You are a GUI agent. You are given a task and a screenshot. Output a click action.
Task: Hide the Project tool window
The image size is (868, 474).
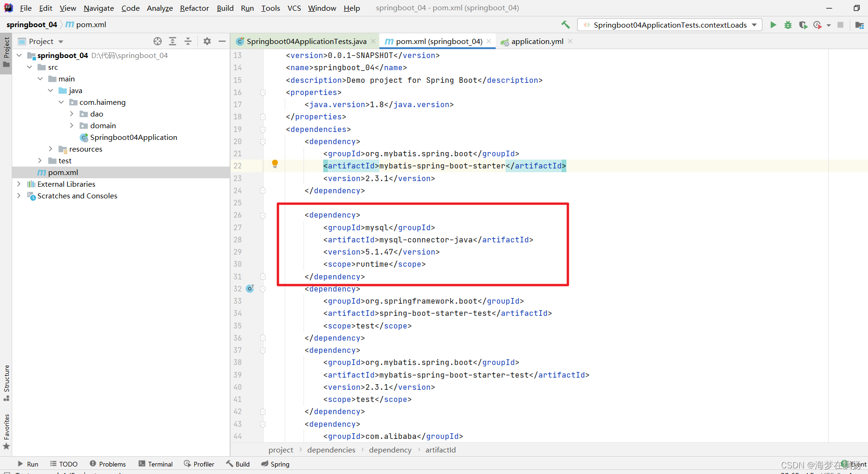point(222,41)
